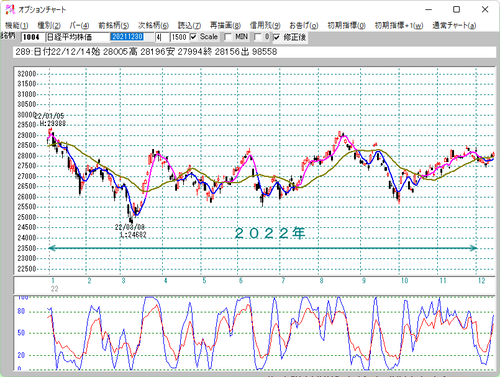Viewport: 500px width, 377px height.
Task: Click the オプションチャート app icon in title bar
Action: click(10, 9)
